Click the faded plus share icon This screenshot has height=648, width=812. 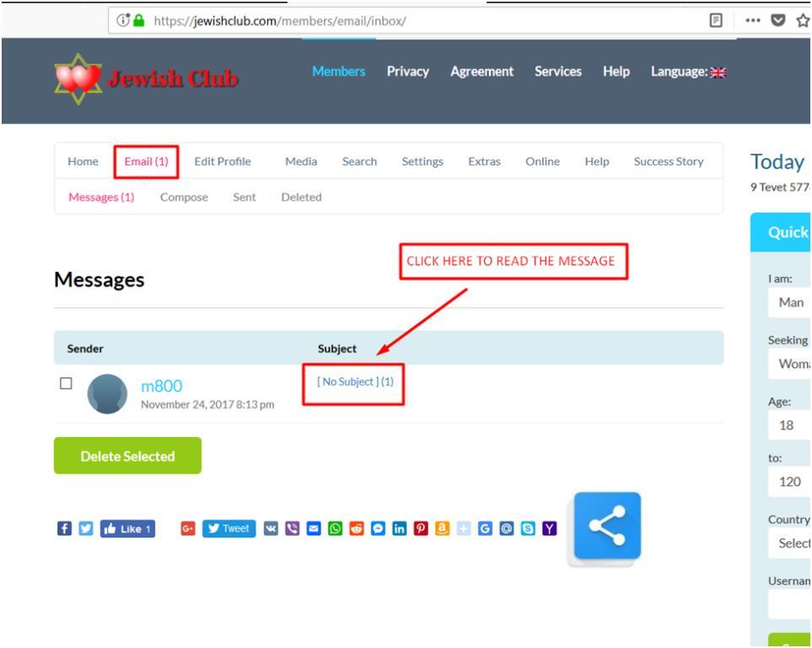464,528
